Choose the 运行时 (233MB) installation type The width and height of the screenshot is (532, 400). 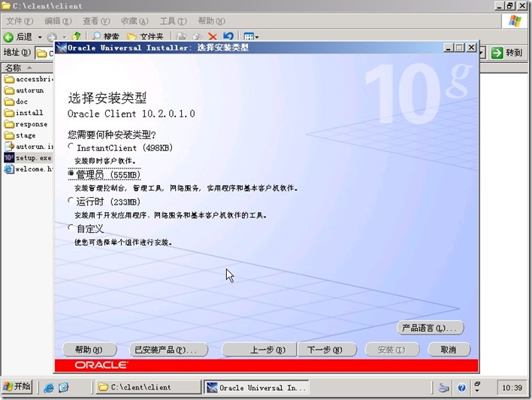pyautogui.click(x=71, y=201)
